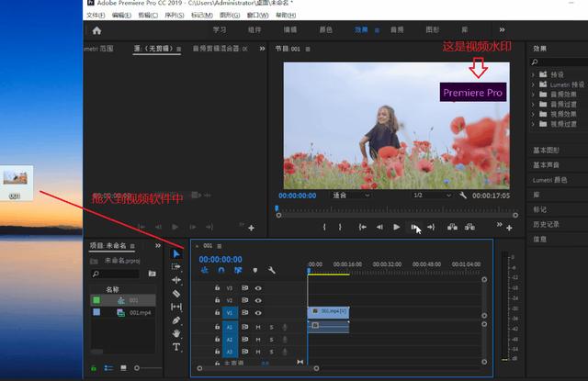Toggle V3 track output eye
588x381 pixels.
[258, 288]
